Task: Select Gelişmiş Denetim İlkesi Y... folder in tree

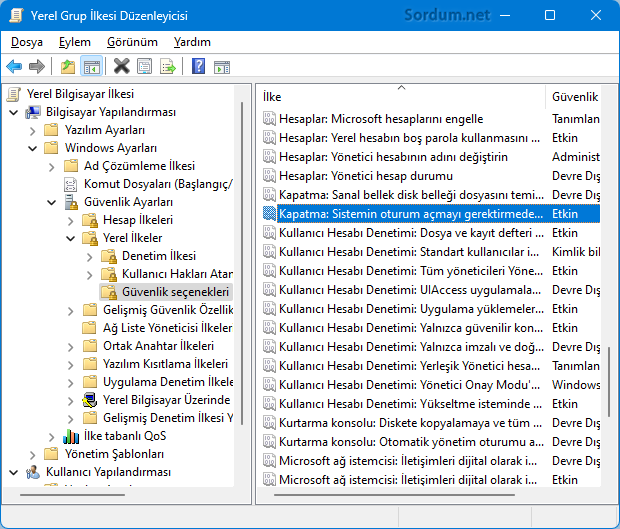Action: [x=168, y=418]
